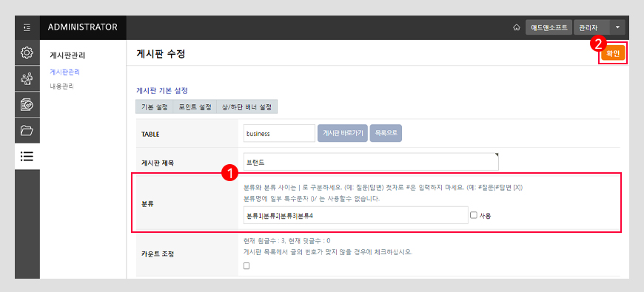Viewport: 644px width, 292px height.
Task: Click the 분류 input with 분류1|분류2|분류3|분류4
Action: point(355,215)
